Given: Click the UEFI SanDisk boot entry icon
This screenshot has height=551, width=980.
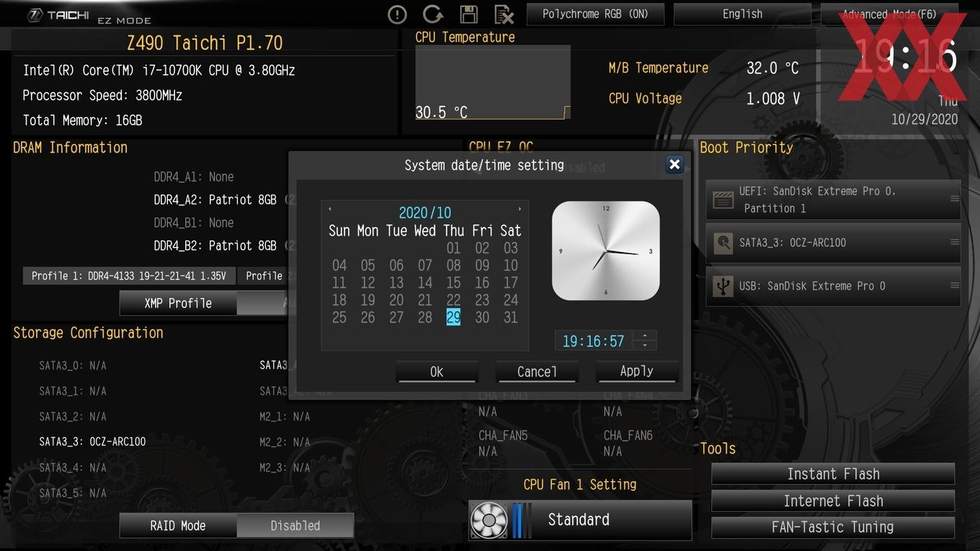Looking at the screenshot, I should click(723, 200).
